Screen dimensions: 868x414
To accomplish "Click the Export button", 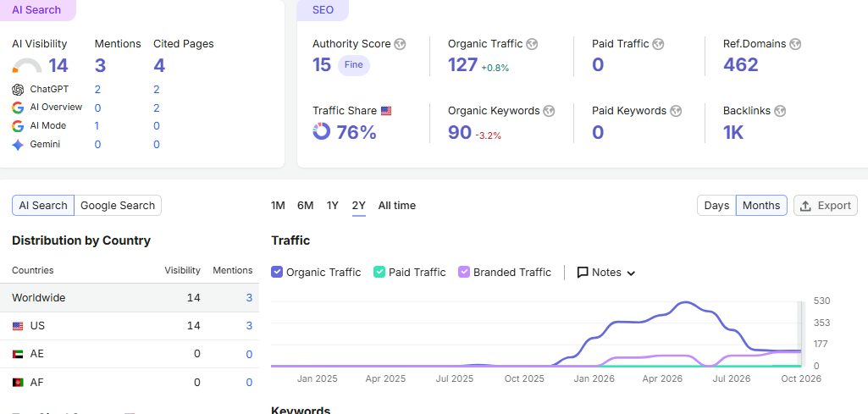I will click(826, 206).
